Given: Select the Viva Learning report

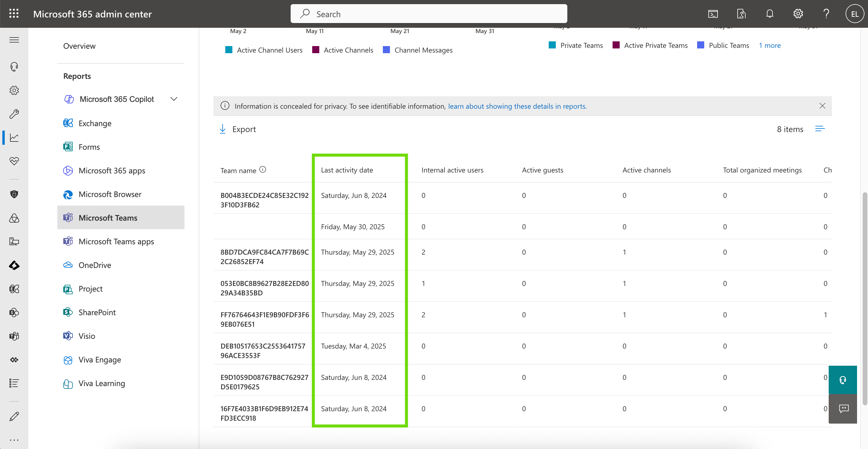Looking at the screenshot, I should (121, 383).
